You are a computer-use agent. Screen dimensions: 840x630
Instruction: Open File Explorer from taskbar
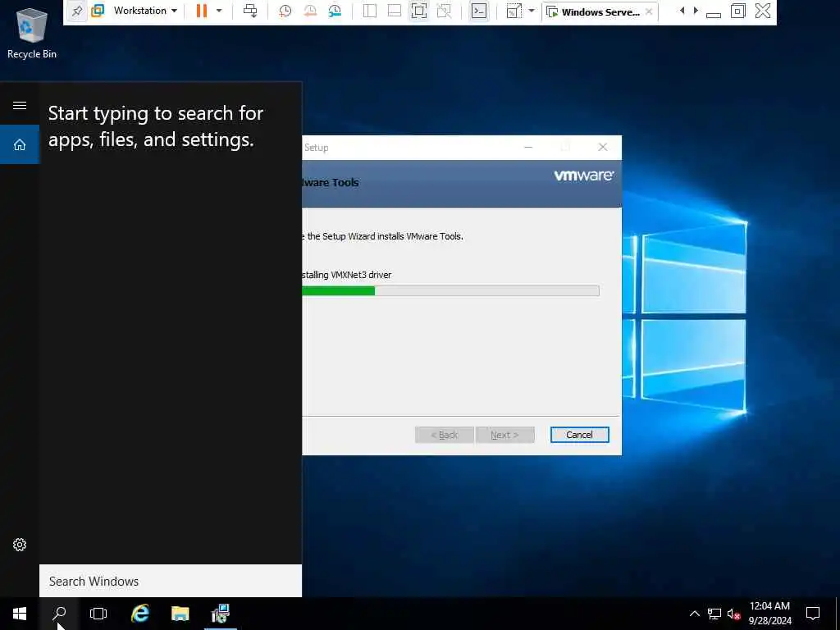point(180,614)
